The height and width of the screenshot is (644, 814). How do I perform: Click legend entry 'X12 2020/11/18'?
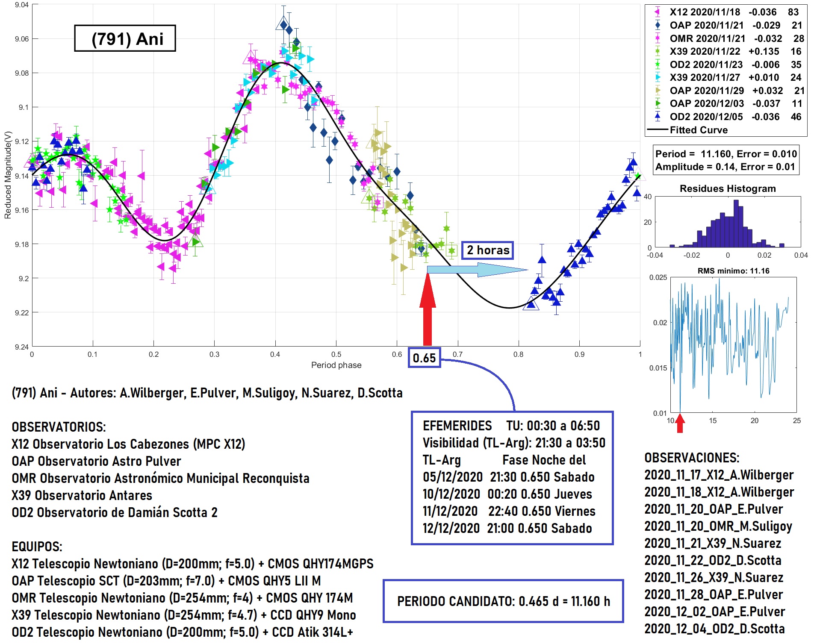[727, 12]
